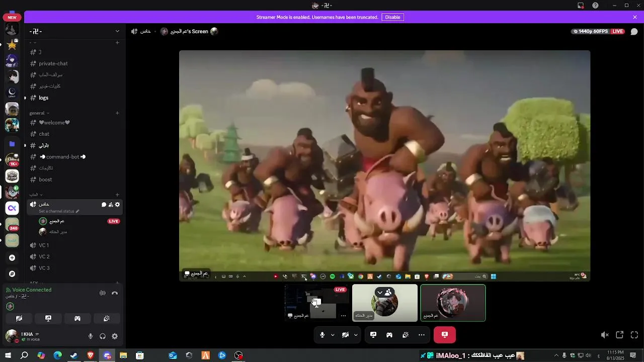This screenshot has width=644, height=362.
Task: Select the مدير الحنكه participant tile
Action: click(x=385, y=303)
